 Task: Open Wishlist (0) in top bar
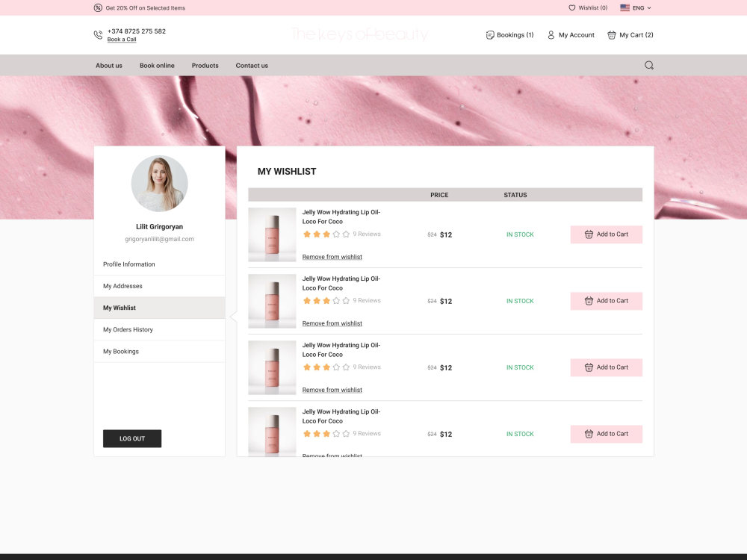tap(592, 7)
